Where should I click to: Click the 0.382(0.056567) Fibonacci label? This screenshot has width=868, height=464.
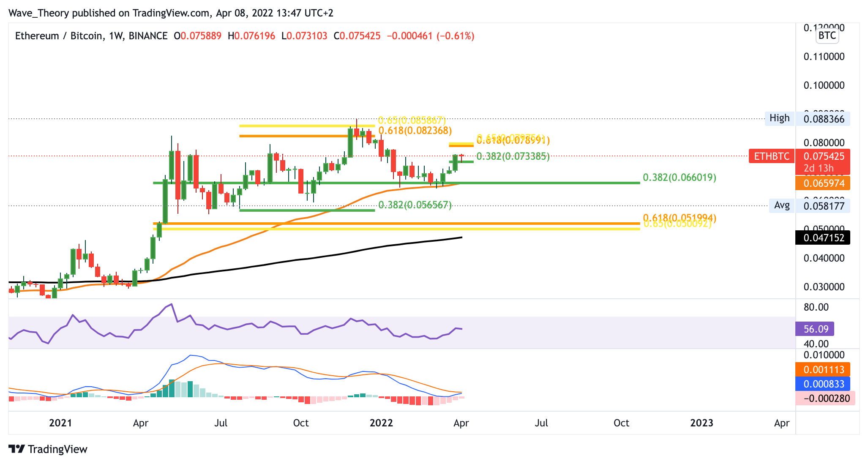[415, 205]
